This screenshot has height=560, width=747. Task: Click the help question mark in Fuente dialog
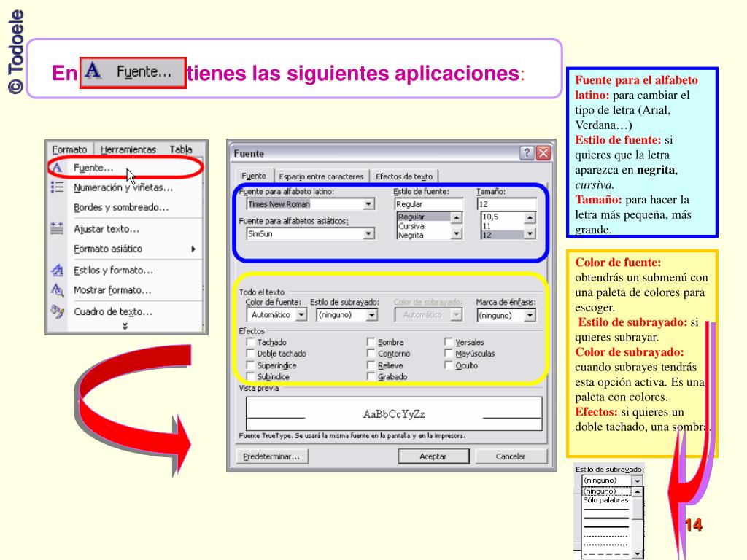tap(527, 153)
